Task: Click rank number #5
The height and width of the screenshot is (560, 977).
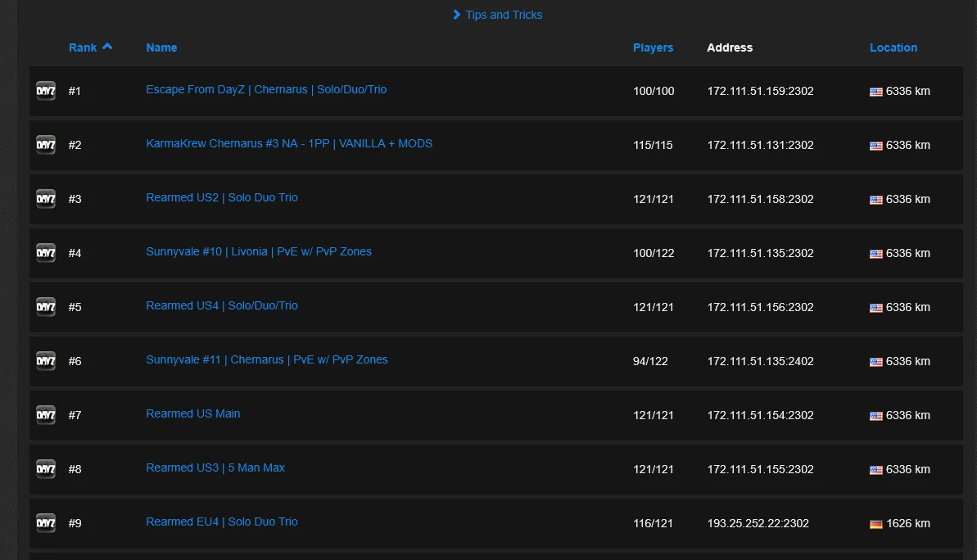Action: click(x=75, y=307)
